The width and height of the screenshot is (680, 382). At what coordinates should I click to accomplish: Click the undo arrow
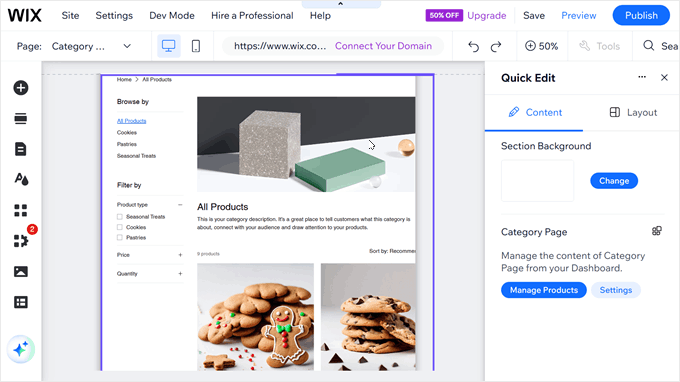[474, 46]
